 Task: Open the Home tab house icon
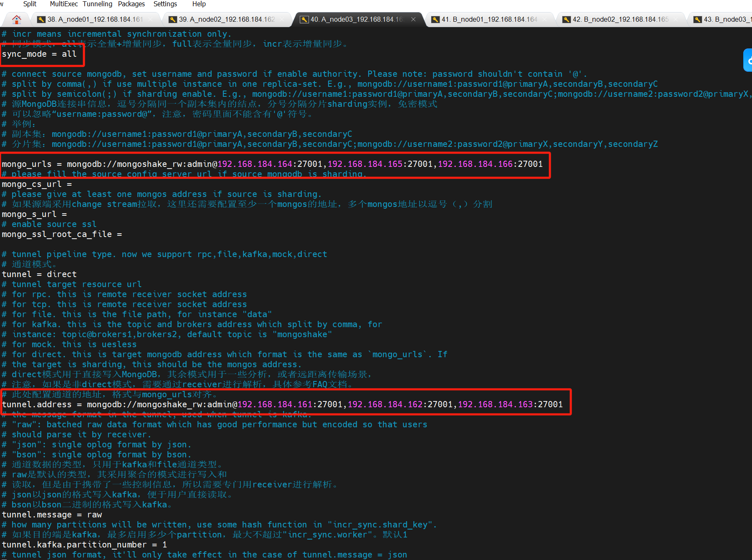[17, 19]
